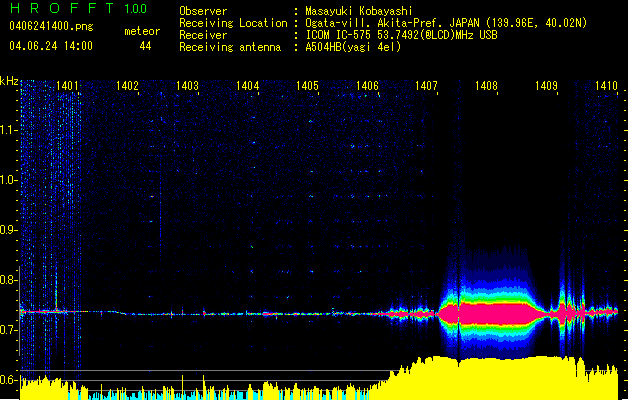Click the 1403 time marker

187,86
